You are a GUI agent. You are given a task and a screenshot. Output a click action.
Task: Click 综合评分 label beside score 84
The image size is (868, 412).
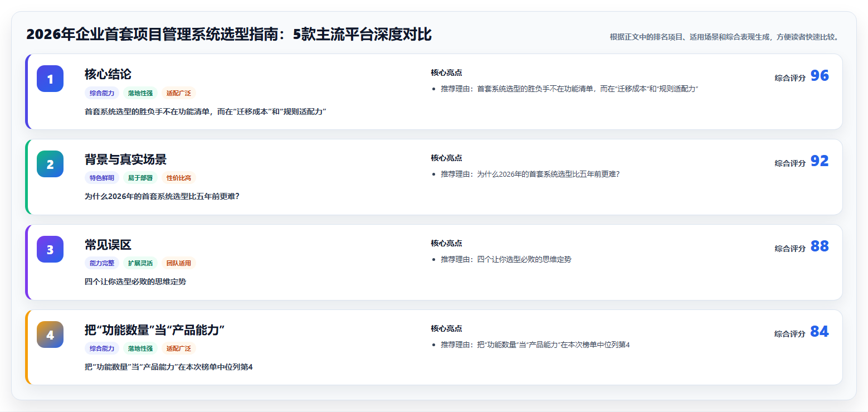point(790,334)
